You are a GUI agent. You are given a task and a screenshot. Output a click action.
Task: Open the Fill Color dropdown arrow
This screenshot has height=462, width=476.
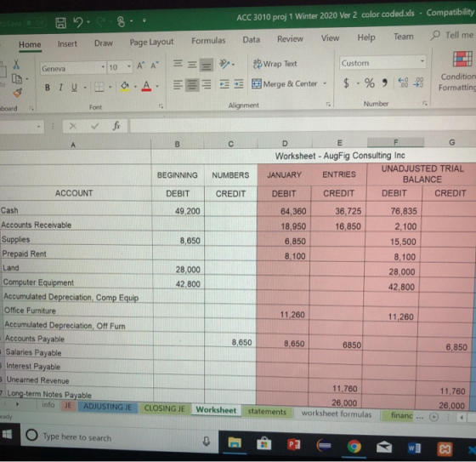pyautogui.click(x=135, y=87)
